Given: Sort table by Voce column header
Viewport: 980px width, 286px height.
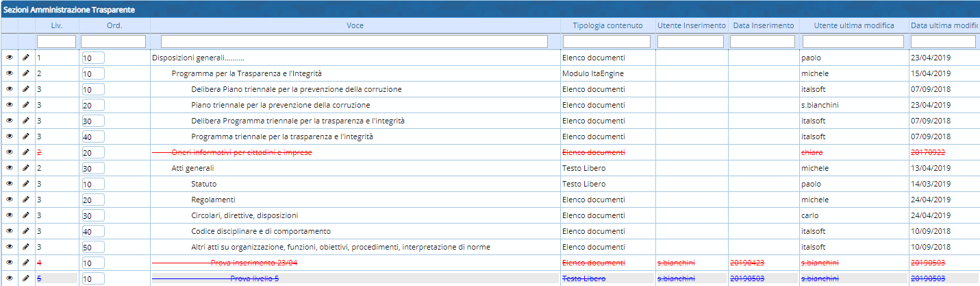Looking at the screenshot, I should coord(355,25).
